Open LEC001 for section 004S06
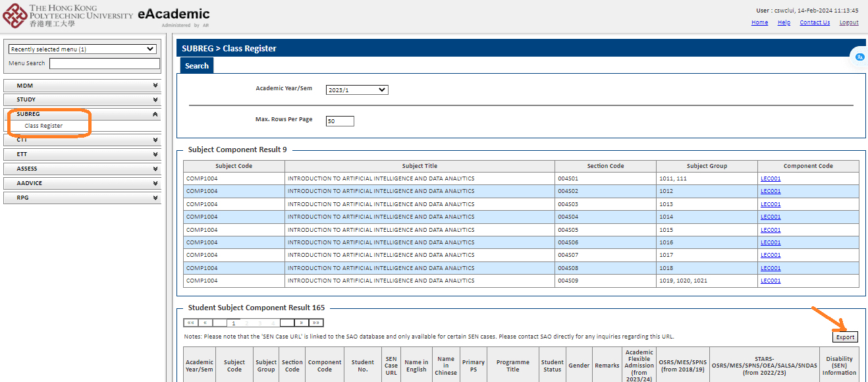 coord(771,242)
